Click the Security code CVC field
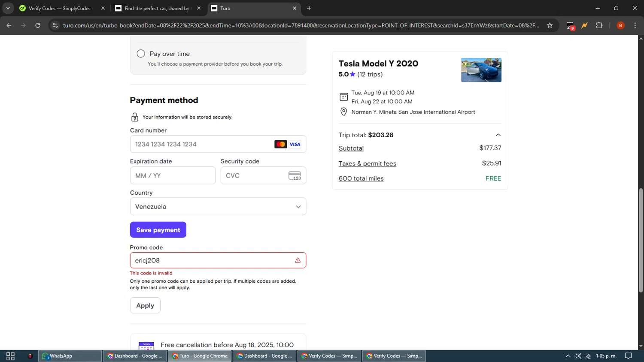Image resolution: width=644 pixels, height=362 pixels. click(263, 175)
